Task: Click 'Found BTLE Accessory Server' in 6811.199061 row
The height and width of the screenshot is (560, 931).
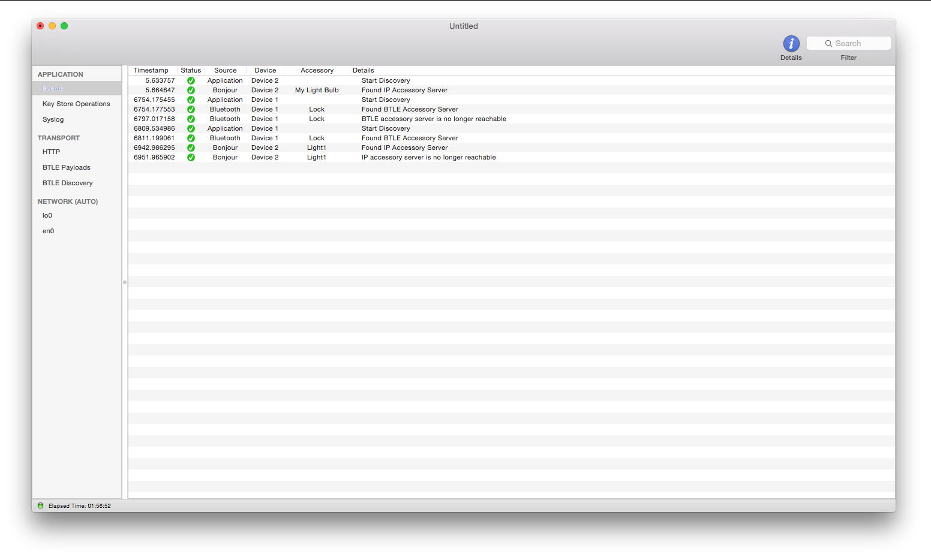Action: coord(410,138)
